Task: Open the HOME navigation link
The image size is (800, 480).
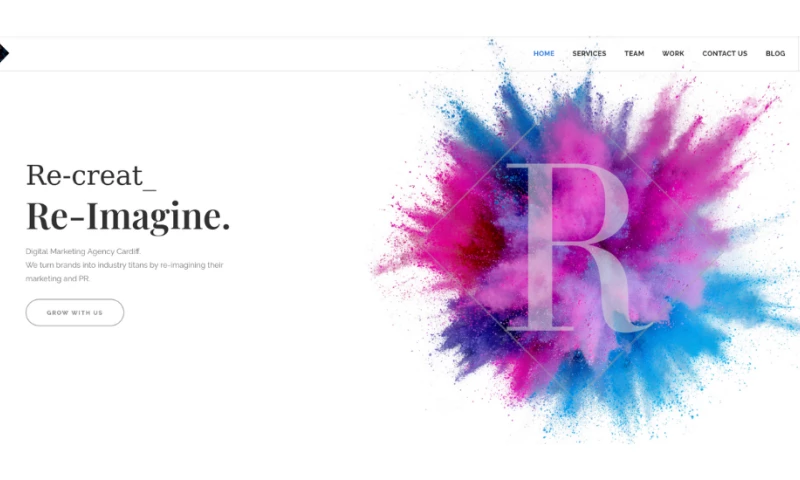Action: [x=543, y=54]
